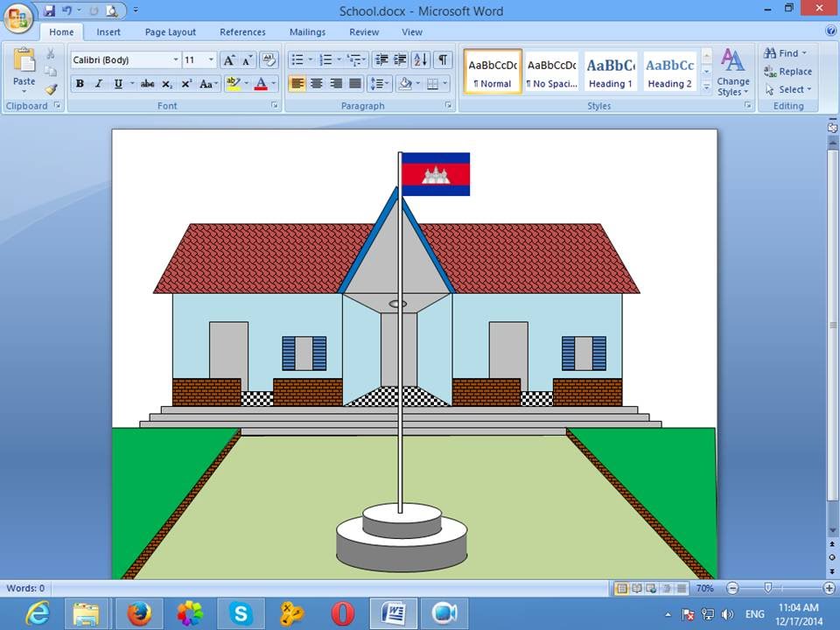Click the Grow Font icon
This screenshot has height=630, width=840.
pyautogui.click(x=230, y=59)
